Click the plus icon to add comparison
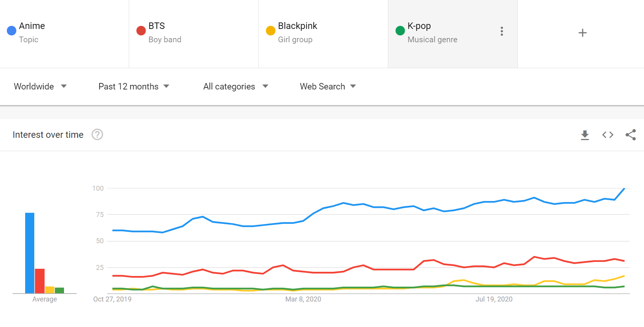This screenshot has width=644, height=327. coord(582,33)
